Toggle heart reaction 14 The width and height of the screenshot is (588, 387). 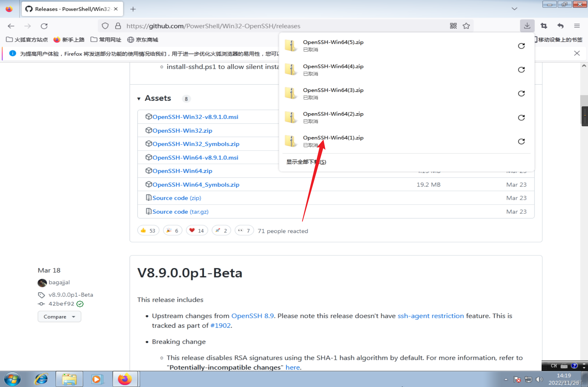(x=197, y=231)
